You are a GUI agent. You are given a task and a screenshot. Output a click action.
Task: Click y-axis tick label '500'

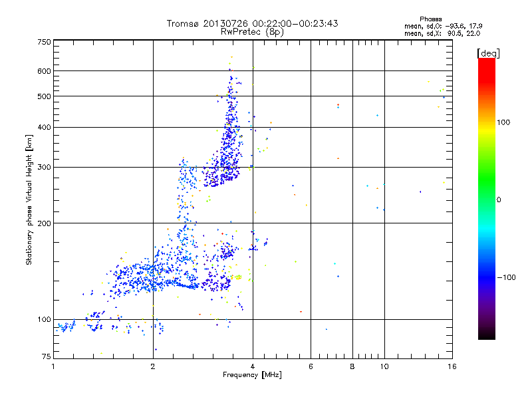(44, 96)
